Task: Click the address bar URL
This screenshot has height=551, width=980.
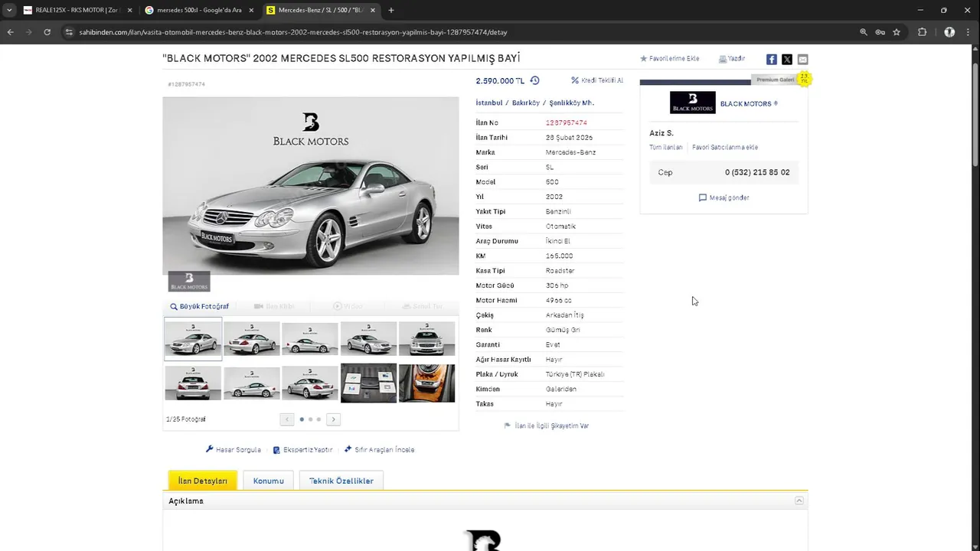Action: point(293,32)
